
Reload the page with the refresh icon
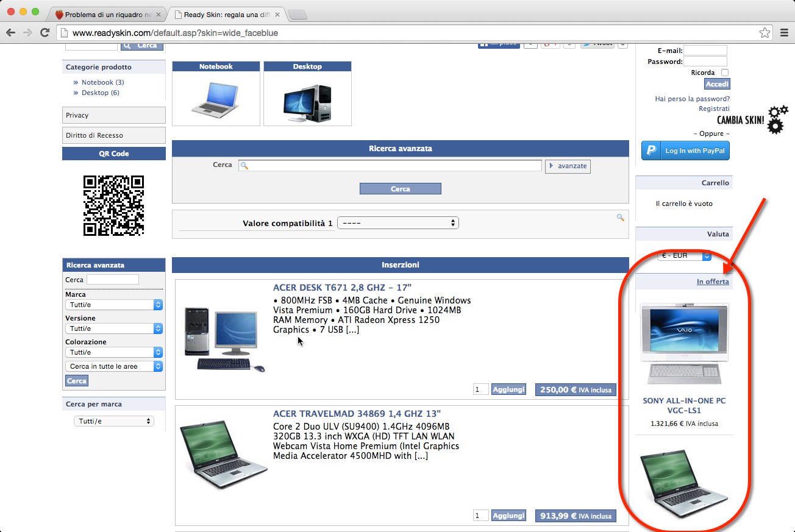click(x=45, y=33)
